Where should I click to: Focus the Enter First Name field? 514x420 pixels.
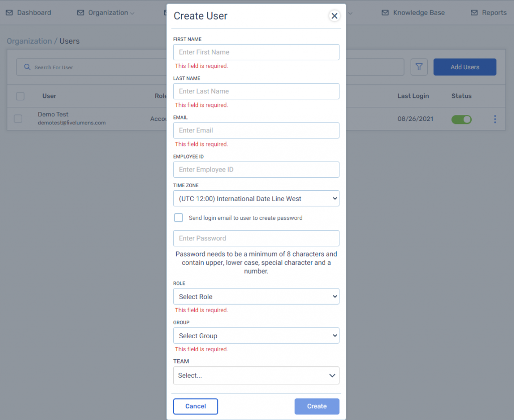point(256,52)
